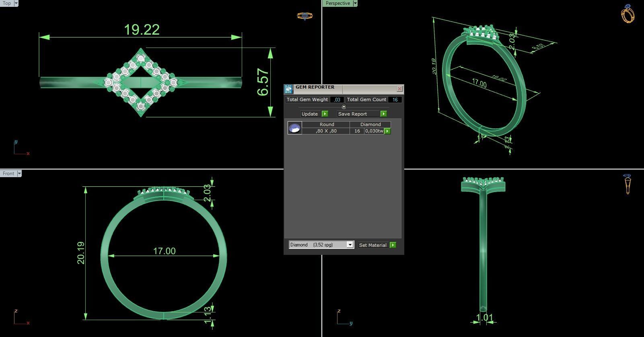Click the Set Material button
The height and width of the screenshot is (337, 644).
(x=373, y=245)
